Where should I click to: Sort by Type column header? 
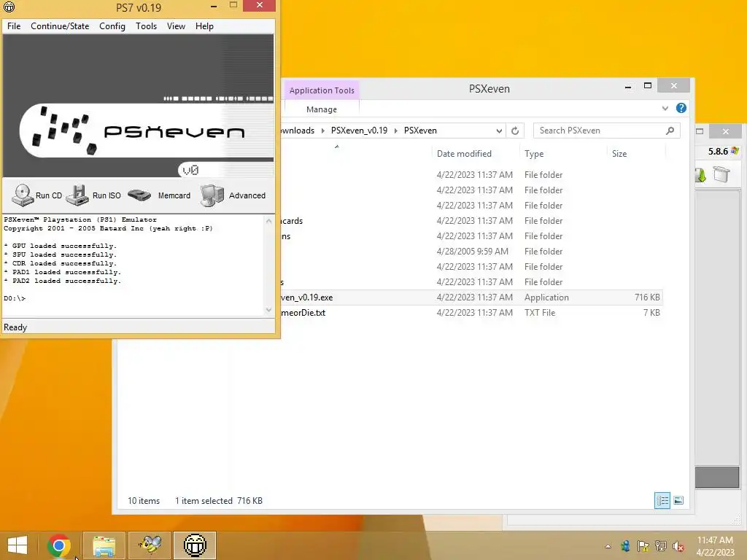tap(534, 154)
